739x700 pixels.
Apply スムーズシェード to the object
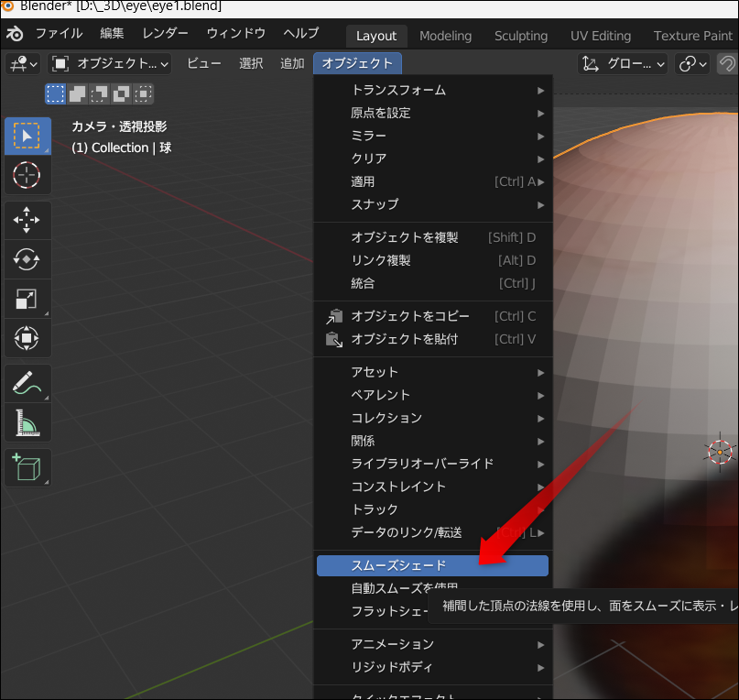point(432,565)
